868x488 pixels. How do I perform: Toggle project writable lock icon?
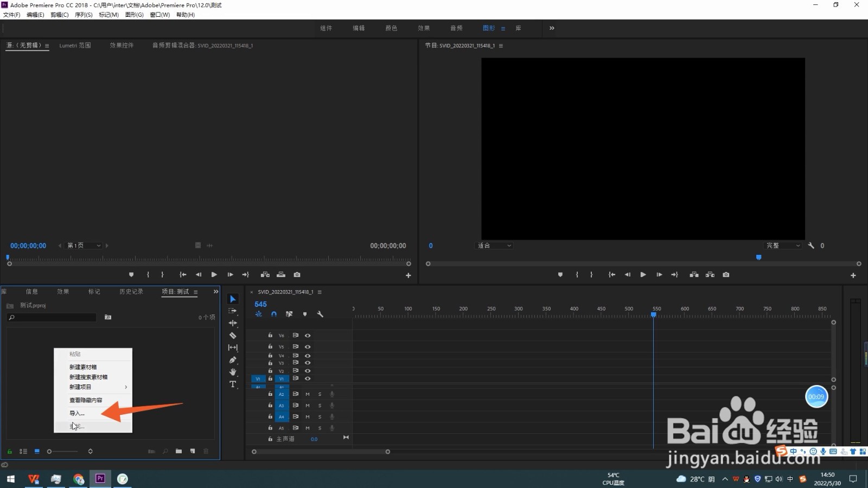(9, 451)
